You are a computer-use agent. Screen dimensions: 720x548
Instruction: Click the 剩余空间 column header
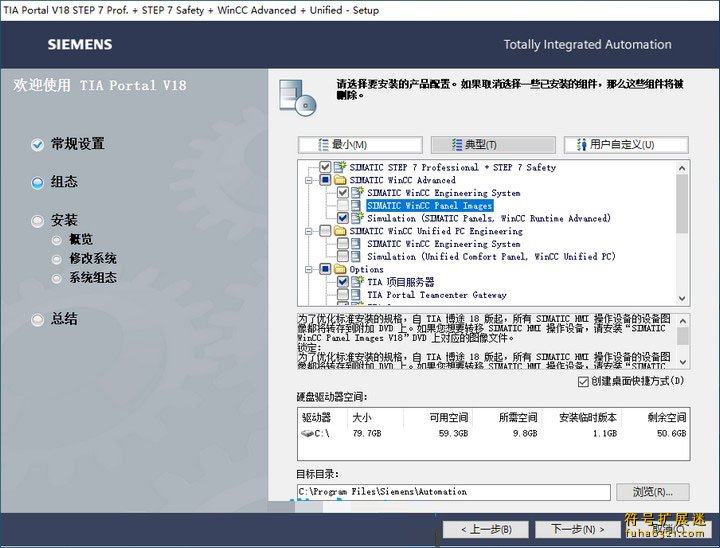coord(667,418)
